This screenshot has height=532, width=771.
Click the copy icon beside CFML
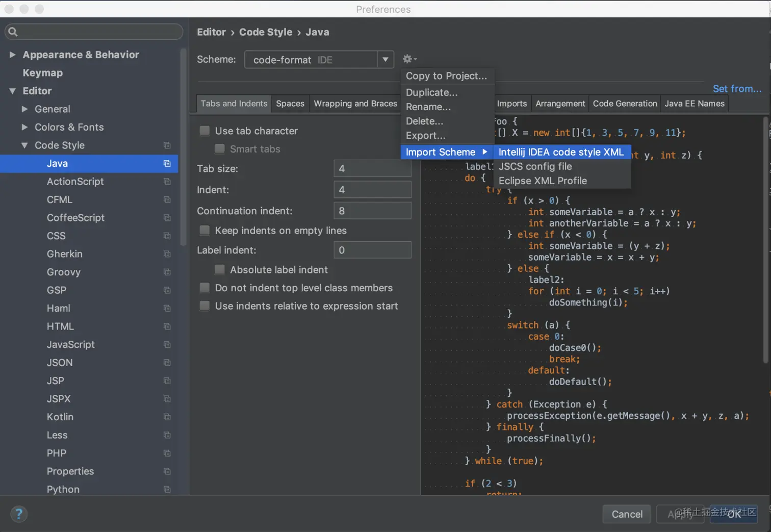click(167, 199)
